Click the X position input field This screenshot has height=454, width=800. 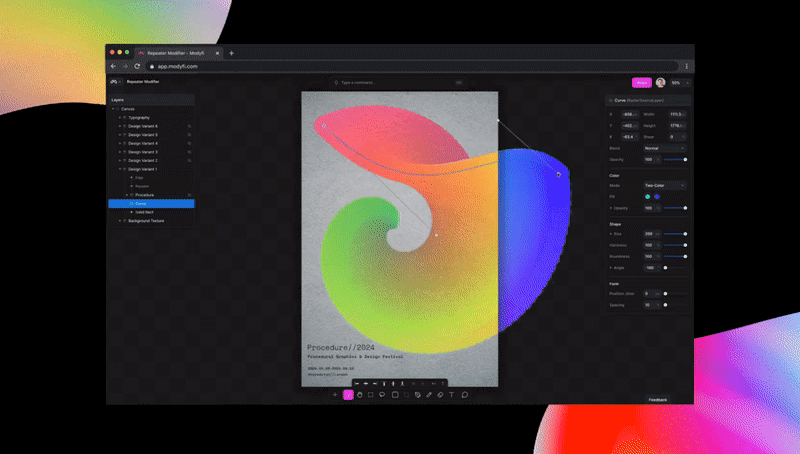[630, 115]
